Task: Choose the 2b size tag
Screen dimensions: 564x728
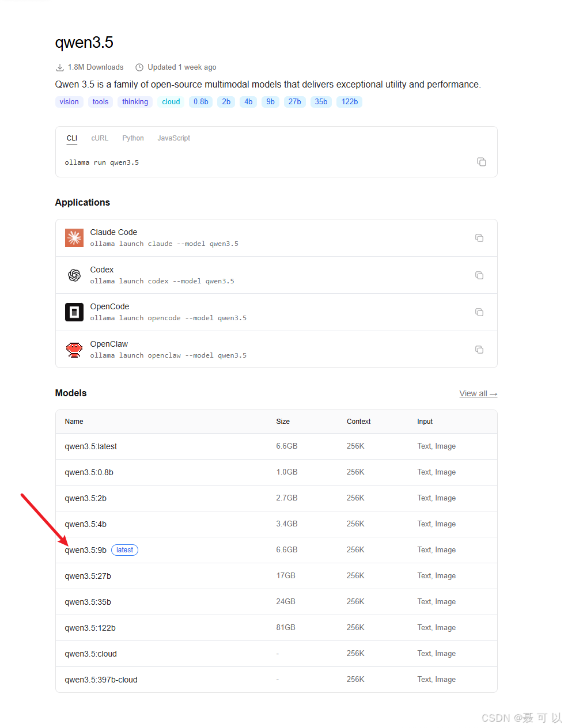Action: click(226, 102)
